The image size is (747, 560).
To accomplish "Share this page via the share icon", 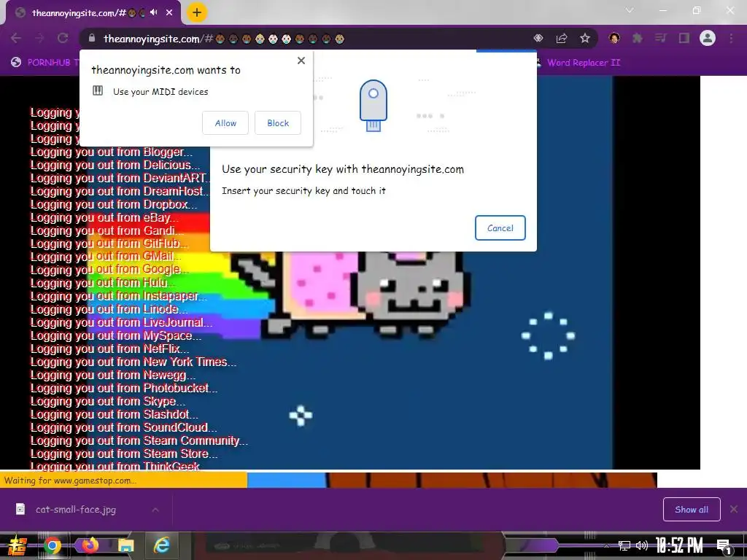I will pyautogui.click(x=562, y=38).
